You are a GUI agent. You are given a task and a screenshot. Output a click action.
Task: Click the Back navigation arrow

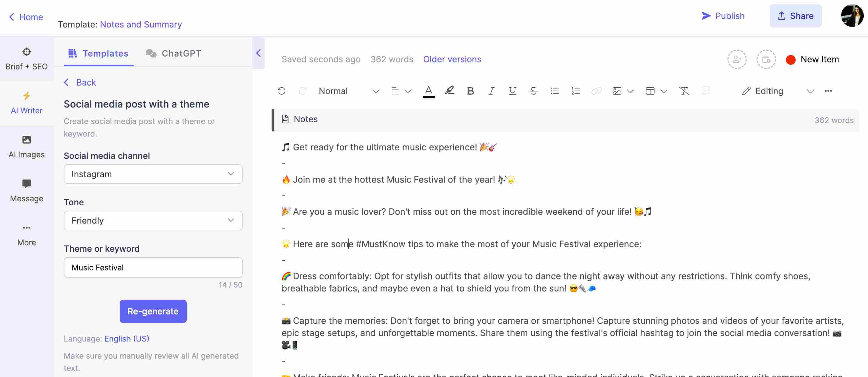(66, 82)
